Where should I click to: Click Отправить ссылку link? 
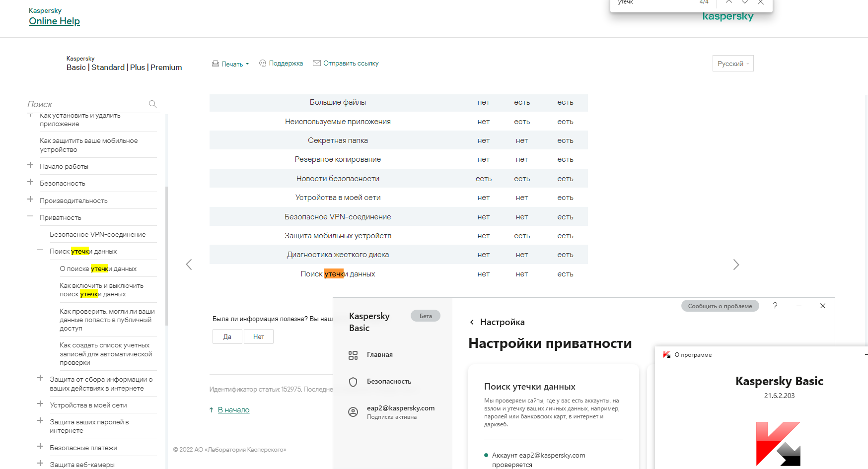(x=351, y=64)
